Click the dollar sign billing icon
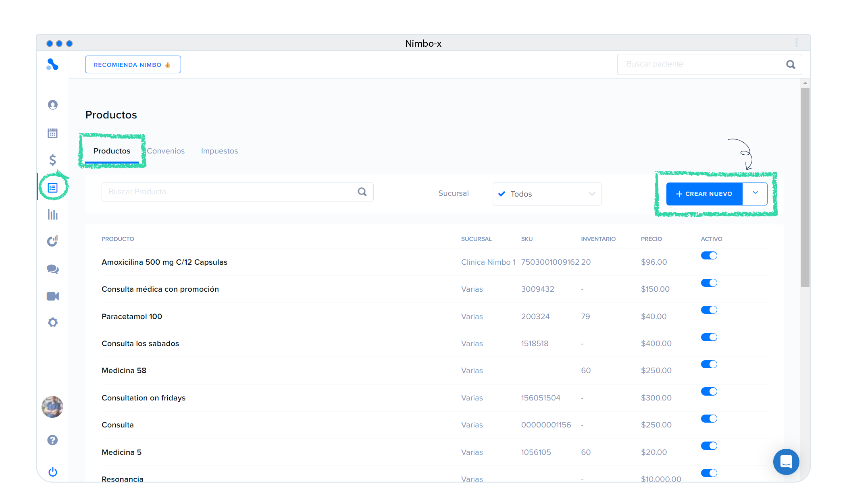 point(52,160)
